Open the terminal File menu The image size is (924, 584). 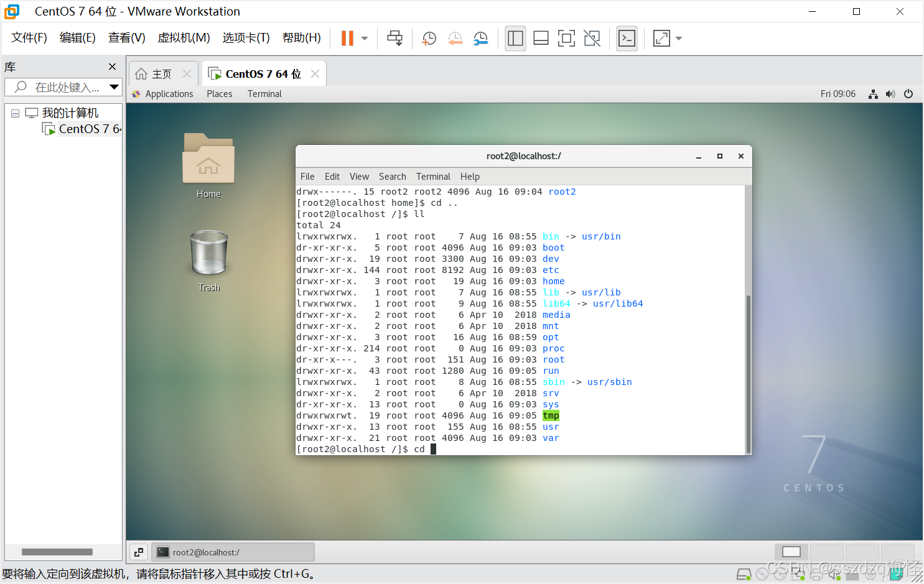point(307,177)
